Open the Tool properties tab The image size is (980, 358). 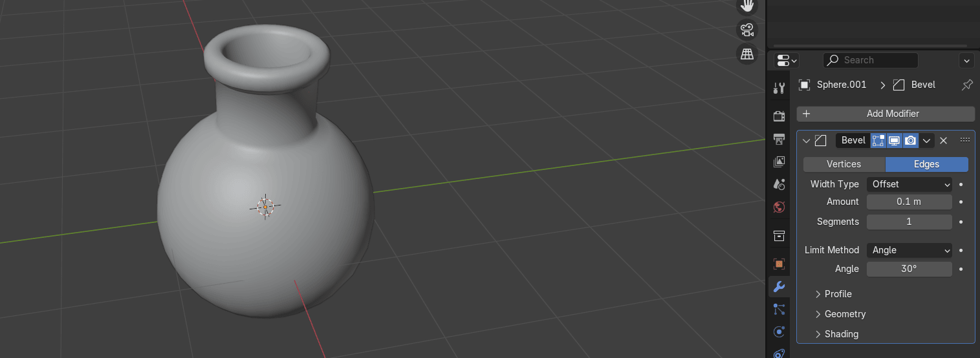779,89
